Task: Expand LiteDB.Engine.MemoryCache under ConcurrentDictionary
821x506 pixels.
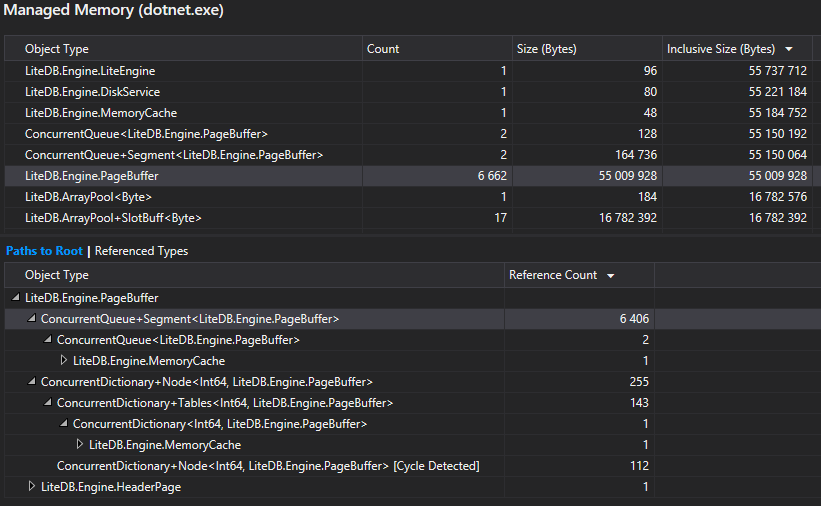Action: [x=80, y=444]
